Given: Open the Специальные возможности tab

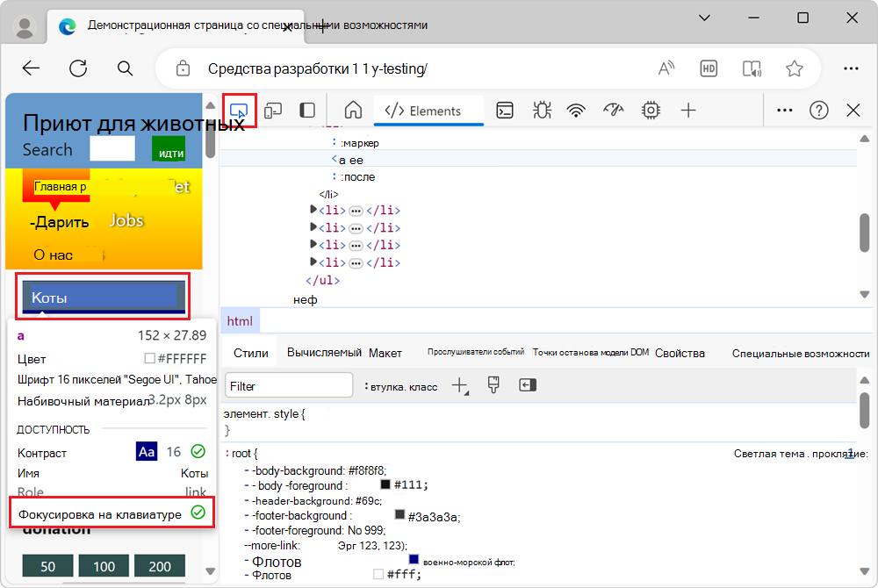Looking at the screenshot, I should pos(800,353).
